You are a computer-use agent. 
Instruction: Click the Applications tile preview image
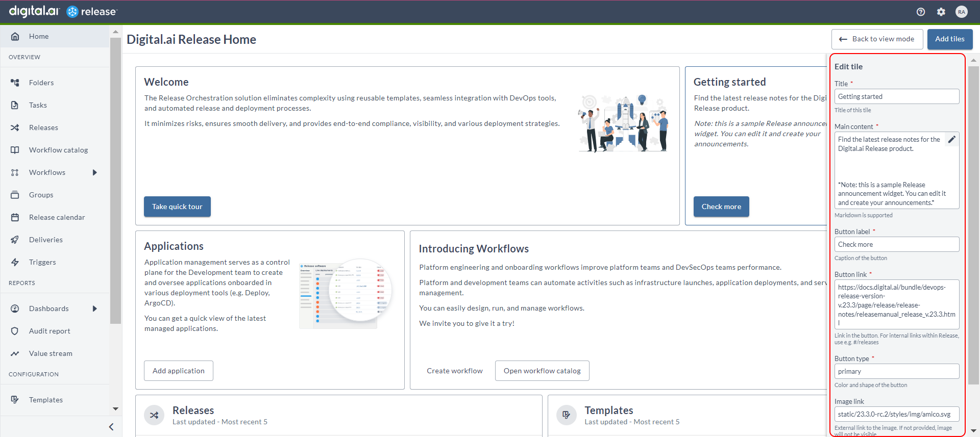(346, 293)
